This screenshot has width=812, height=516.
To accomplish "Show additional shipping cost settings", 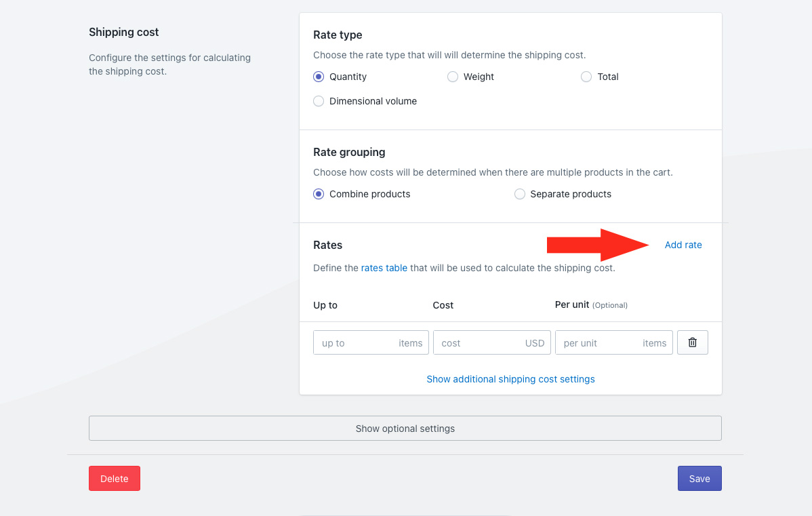I will pyautogui.click(x=510, y=379).
